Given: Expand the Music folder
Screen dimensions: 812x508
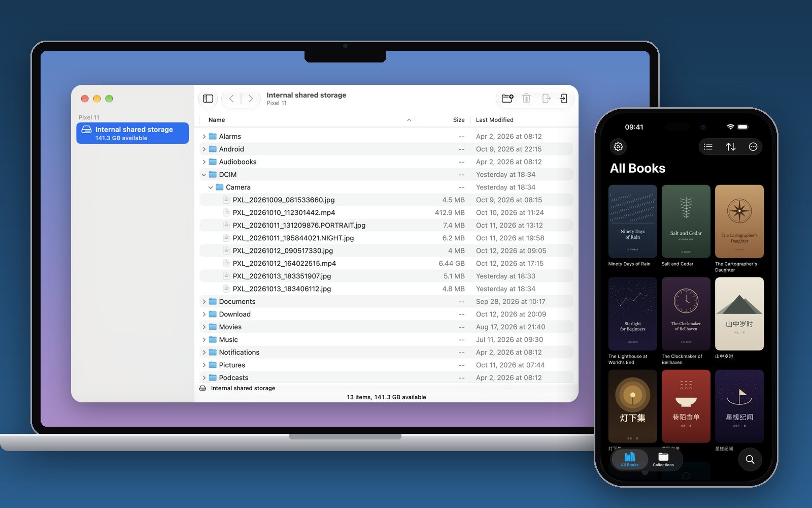Looking at the screenshot, I should [204, 340].
